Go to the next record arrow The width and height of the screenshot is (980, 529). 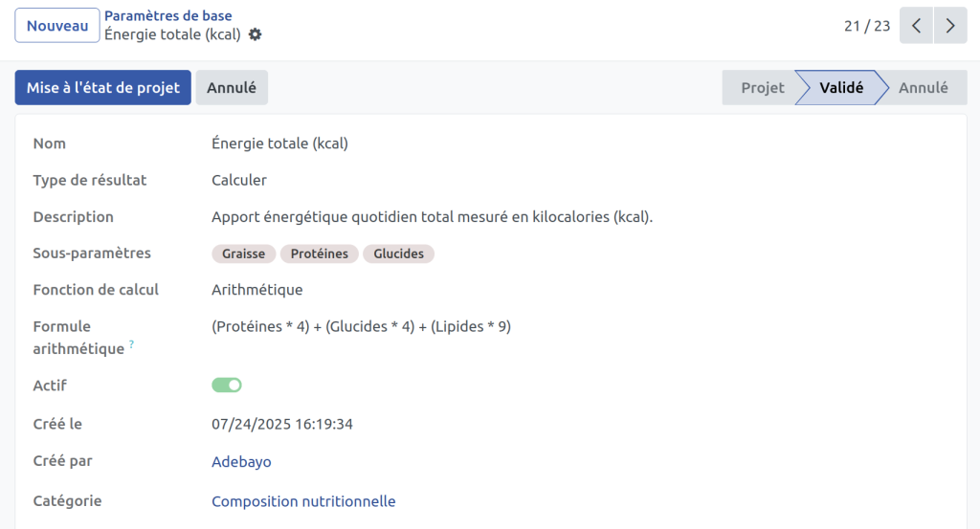click(x=949, y=26)
